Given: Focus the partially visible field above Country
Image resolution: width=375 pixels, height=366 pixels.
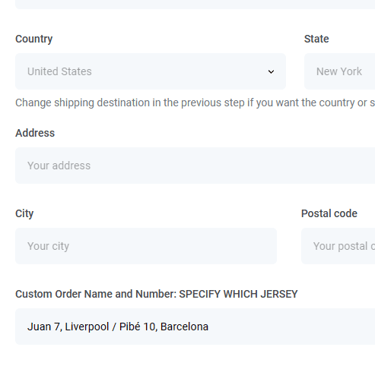Looking at the screenshot, I should coord(195,4).
